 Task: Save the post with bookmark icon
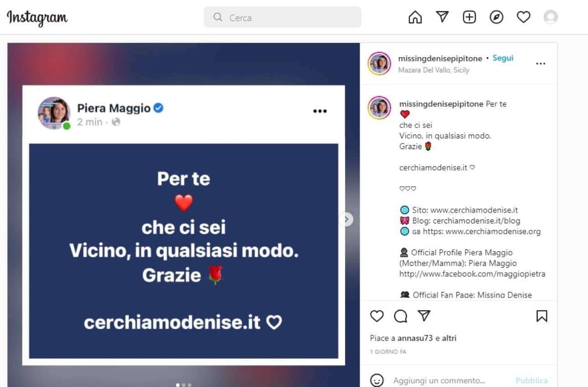click(x=542, y=316)
